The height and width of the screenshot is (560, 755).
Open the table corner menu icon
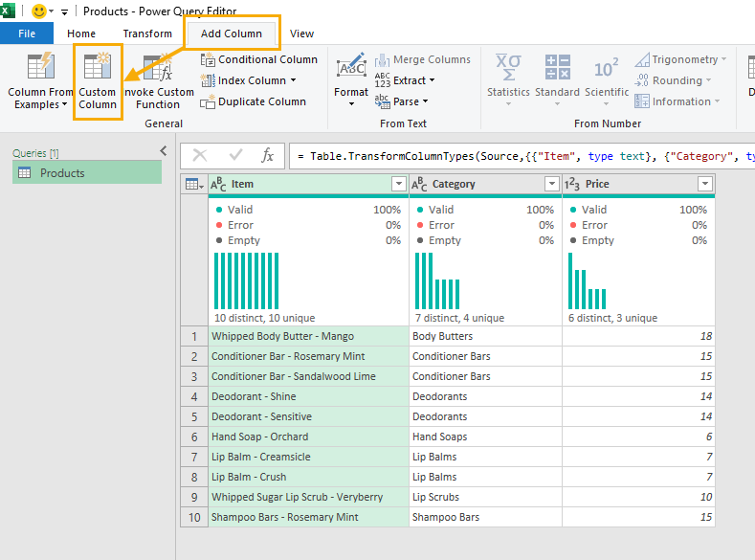coord(194,184)
